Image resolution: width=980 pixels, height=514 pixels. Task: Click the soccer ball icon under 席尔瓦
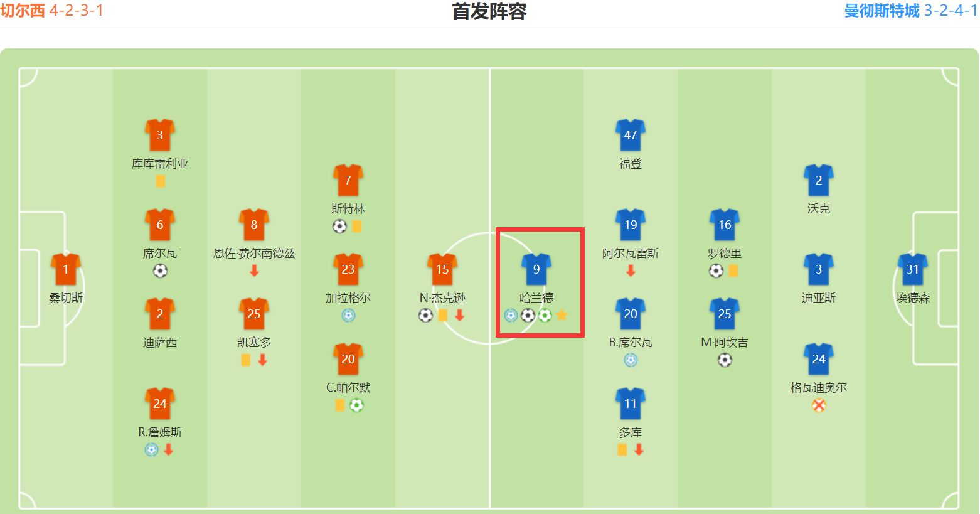[160, 270]
